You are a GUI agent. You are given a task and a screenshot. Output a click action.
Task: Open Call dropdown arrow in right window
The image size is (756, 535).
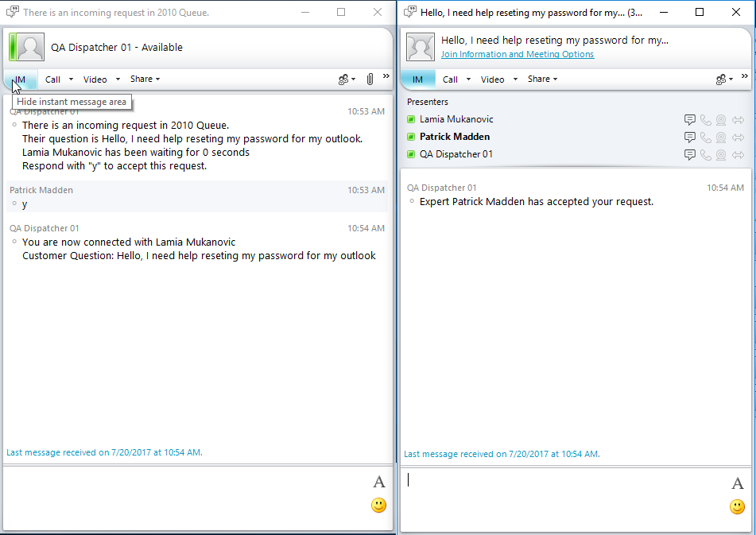pos(468,79)
